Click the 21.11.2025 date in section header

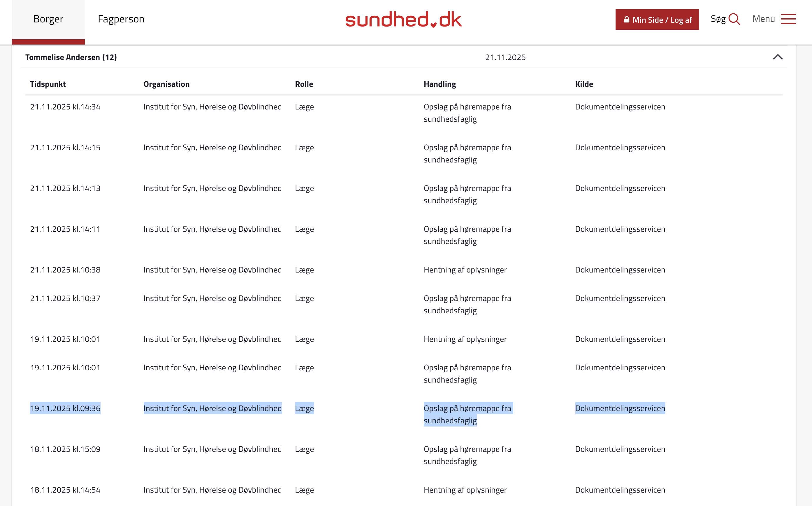(505, 57)
